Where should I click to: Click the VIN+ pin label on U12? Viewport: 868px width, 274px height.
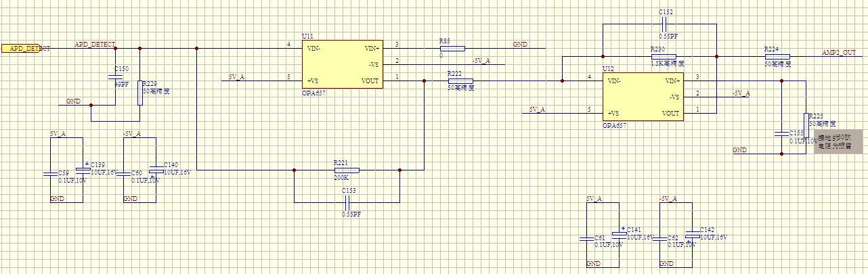coord(673,81)
